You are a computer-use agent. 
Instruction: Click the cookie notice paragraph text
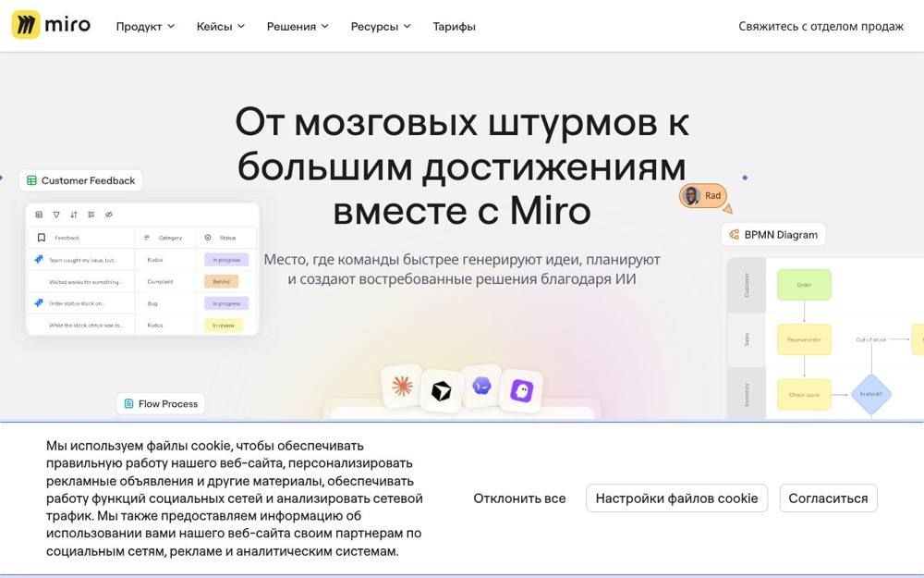coord(235,498)
